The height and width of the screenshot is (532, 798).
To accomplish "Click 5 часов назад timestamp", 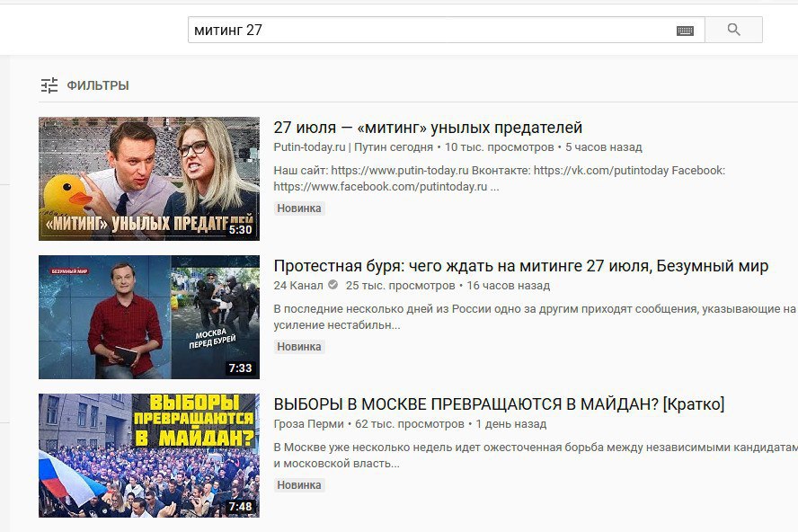I will [604, 147].
